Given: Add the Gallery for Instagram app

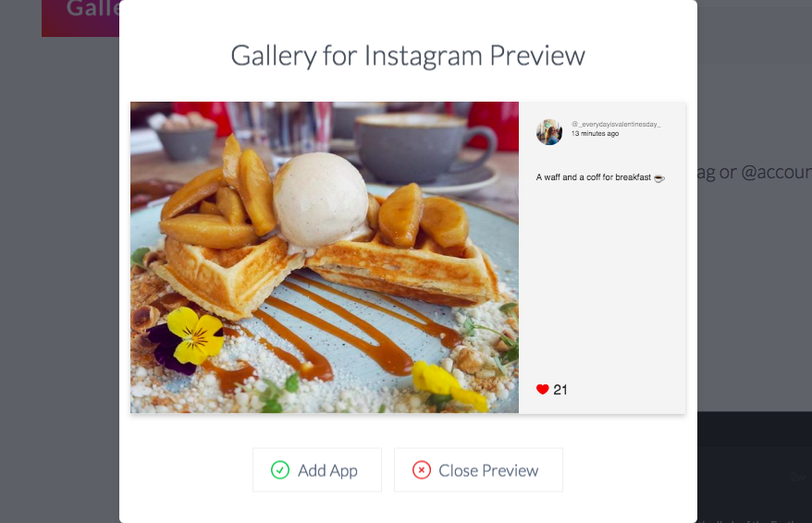Looking at the screenshot, I should [x=317, y=469].
